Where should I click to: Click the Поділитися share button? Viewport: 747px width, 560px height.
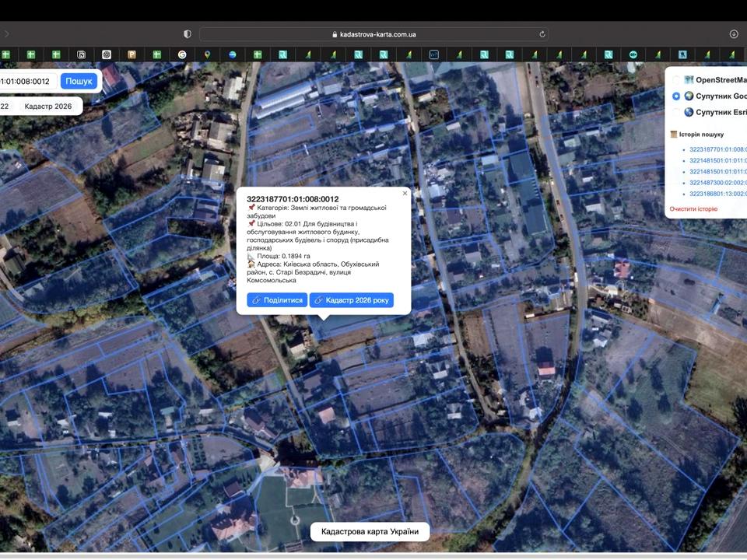tap(277, 300)
